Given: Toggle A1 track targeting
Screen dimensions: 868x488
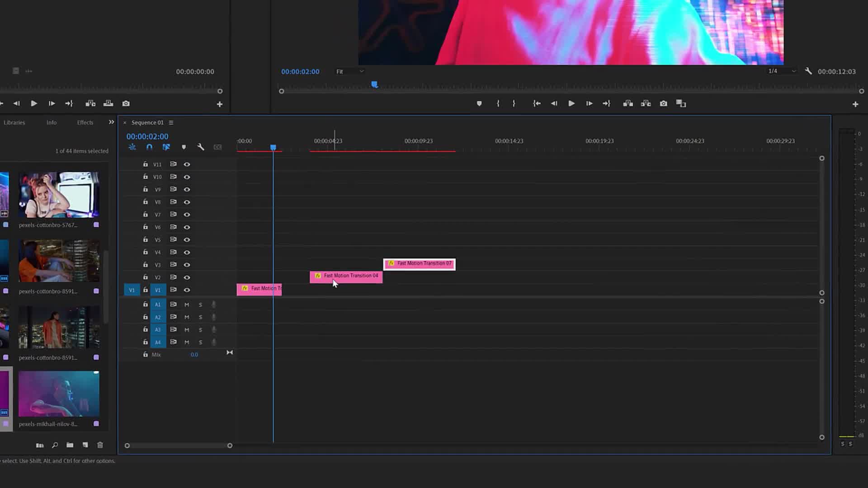Looking at the screenshot, I should [158, 305].
